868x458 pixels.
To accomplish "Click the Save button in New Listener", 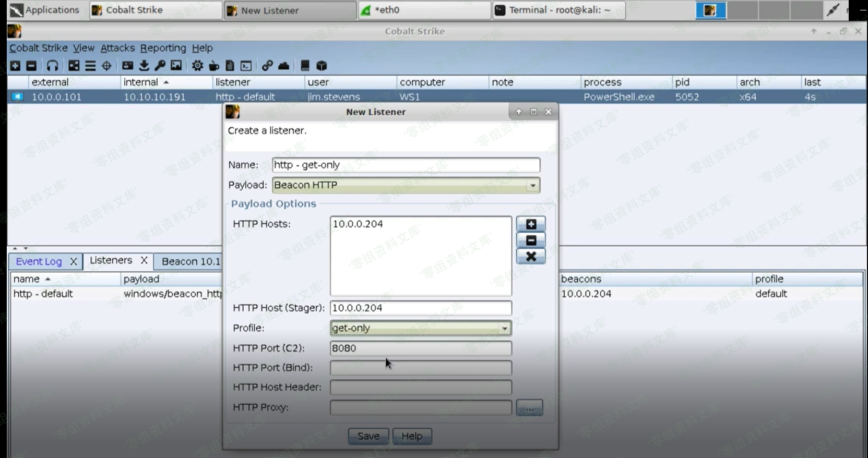I will pos(368,436).
